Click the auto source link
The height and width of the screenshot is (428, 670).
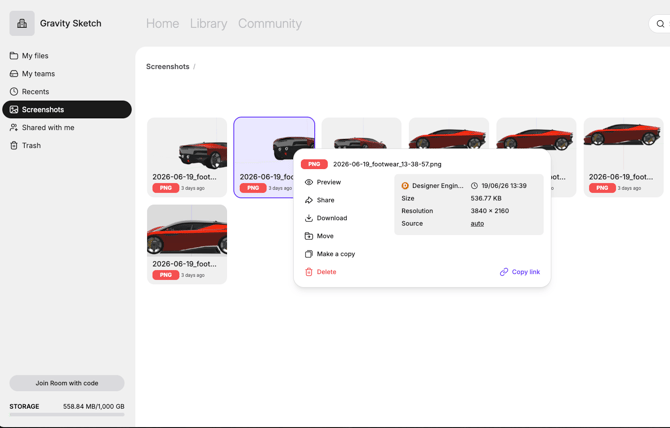coord(477,223)
